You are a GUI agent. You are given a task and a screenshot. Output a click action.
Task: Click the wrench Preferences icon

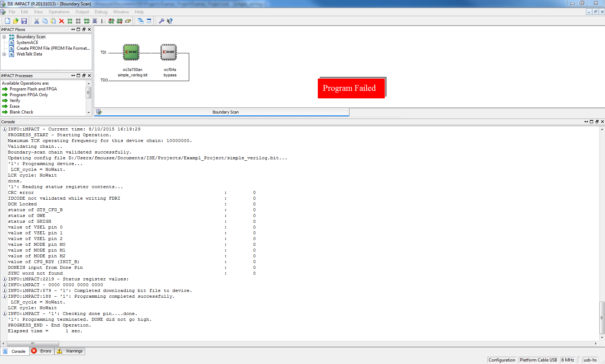(x=161, y=21)
